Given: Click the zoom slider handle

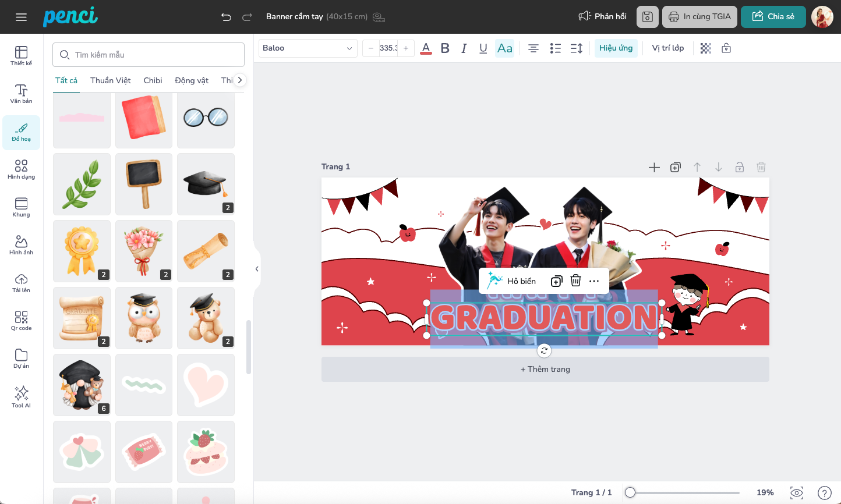Looking at the screenshot, I should pyautogui.click(x=630, y=492).
